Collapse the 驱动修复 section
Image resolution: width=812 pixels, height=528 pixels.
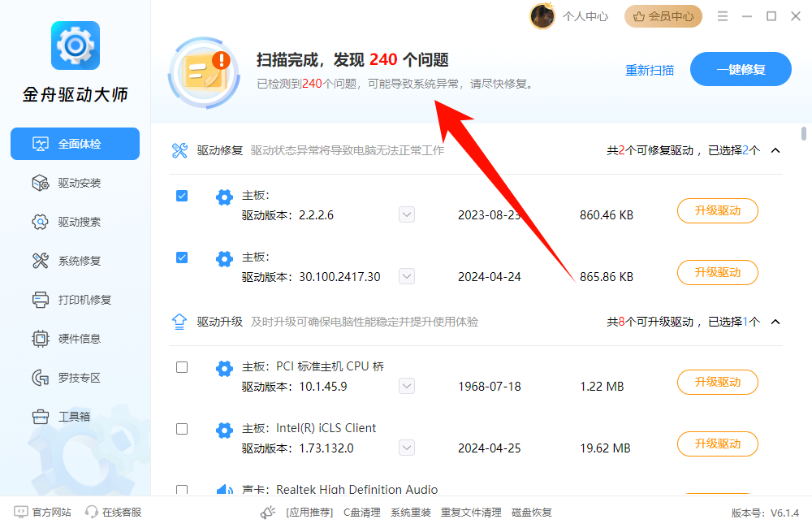(x=775, y=150)
